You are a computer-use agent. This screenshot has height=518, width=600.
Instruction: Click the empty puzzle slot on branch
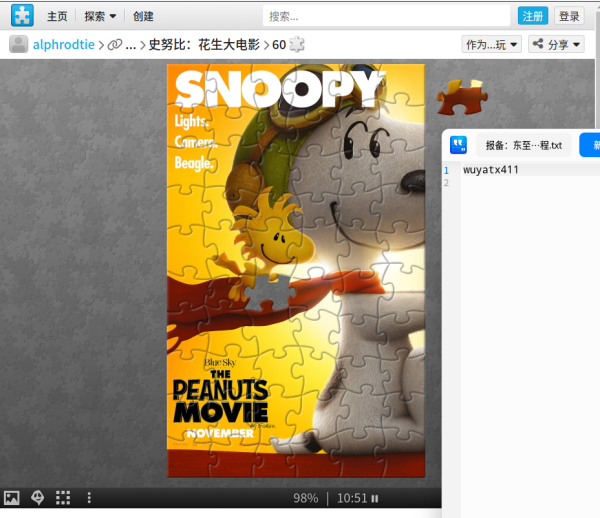click(x=271, y=293)
